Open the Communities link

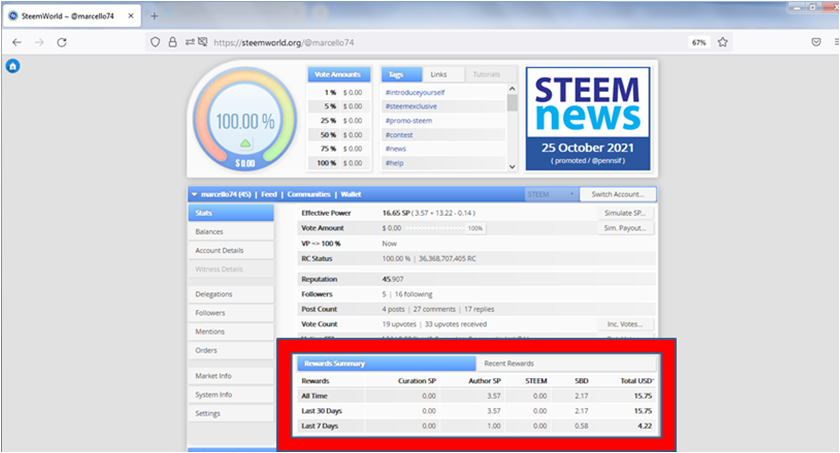coord(309,194)
